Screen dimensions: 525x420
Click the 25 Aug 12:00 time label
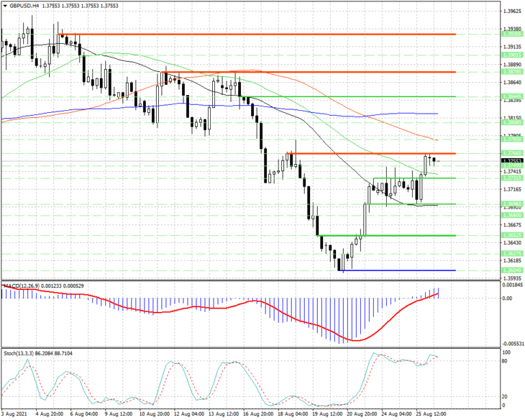(x=432, y=414)
